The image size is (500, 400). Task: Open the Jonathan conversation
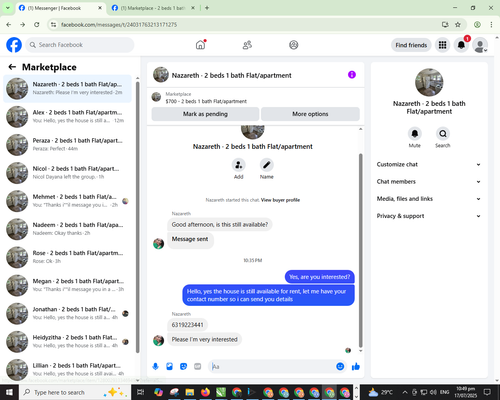click(67, 313)
